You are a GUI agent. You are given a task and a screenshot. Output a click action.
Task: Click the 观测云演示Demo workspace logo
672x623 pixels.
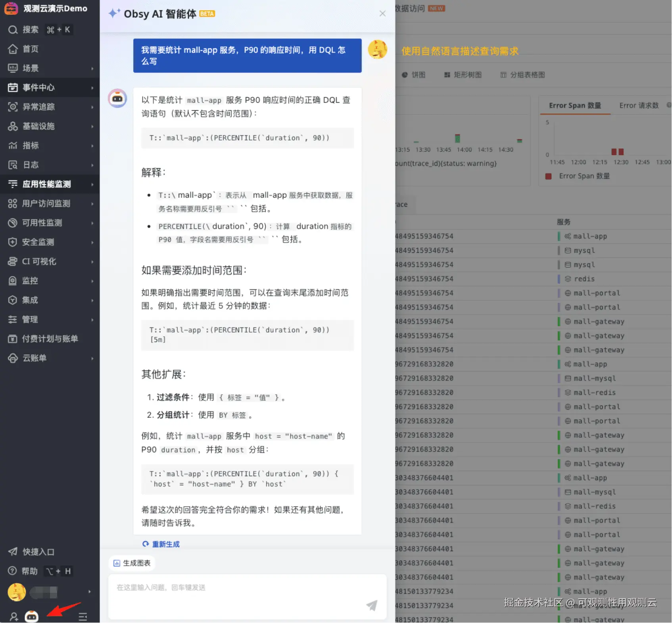click(11, 8)
